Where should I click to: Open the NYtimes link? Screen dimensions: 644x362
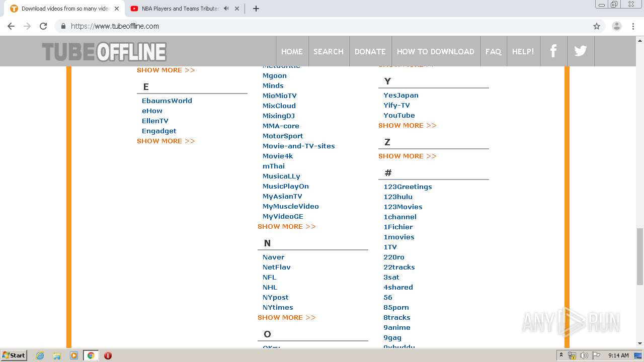pyautogui.click(x=278, y=307)
